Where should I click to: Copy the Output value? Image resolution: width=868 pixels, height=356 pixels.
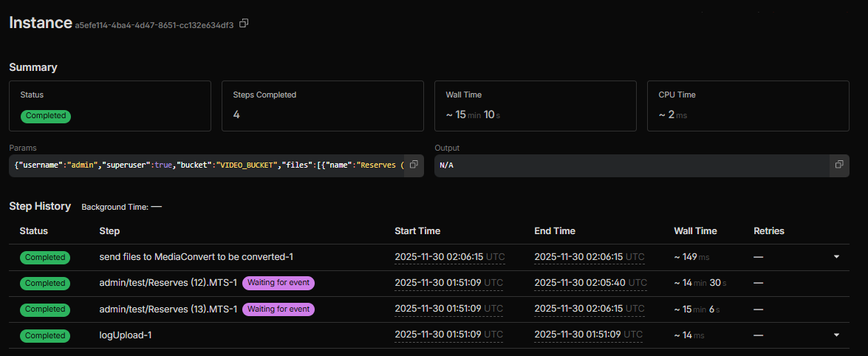pos(839,164)
